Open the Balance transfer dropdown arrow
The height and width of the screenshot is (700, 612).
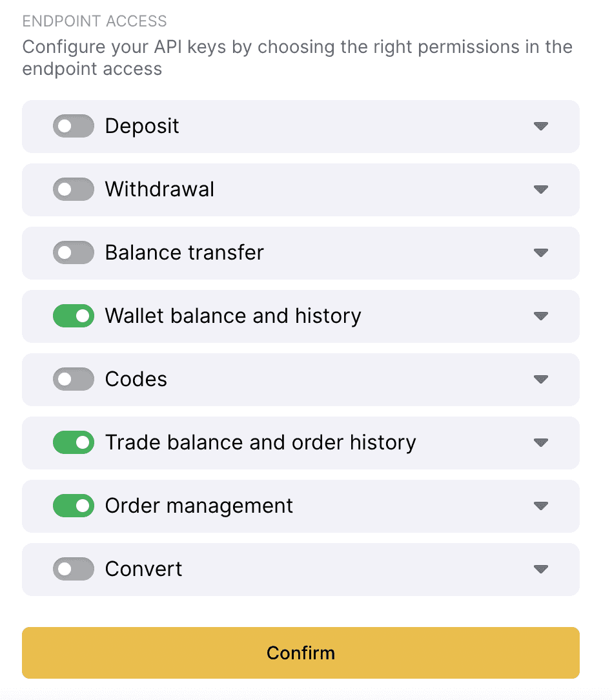[540, 253]
